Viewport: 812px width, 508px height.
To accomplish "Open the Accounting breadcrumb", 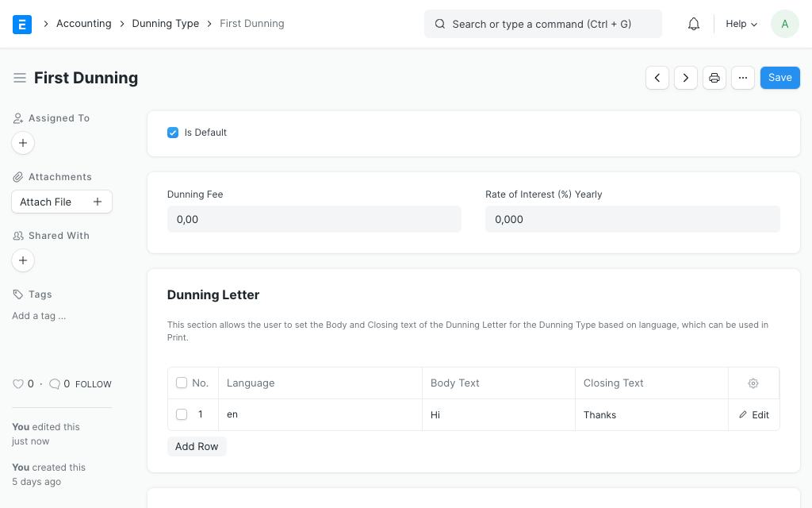I will [x=84, y=23].
